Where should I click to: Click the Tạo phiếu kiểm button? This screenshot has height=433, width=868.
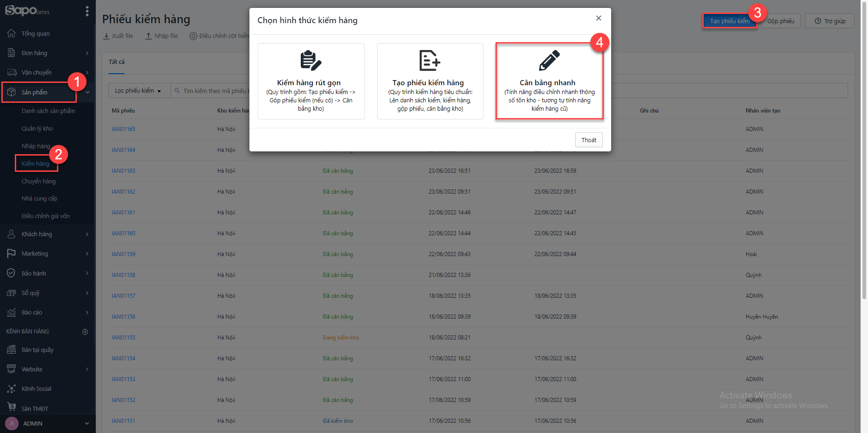click(x=730, y=21)
